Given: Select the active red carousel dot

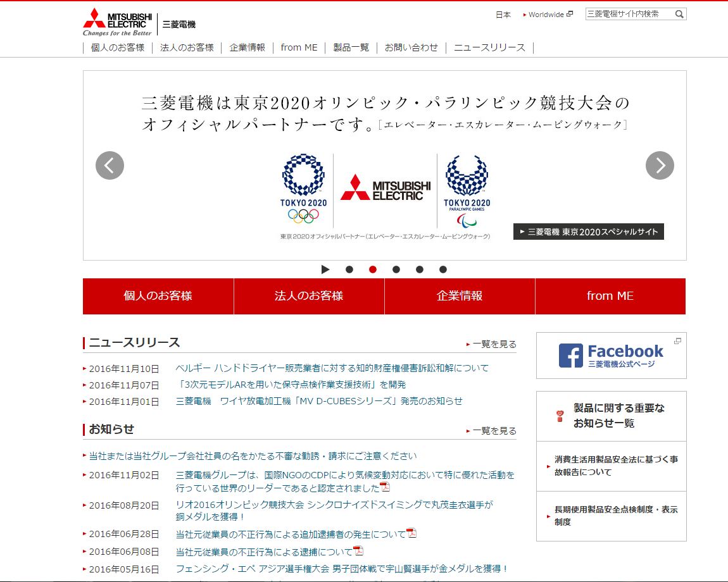Looking at the screenshot, I should [x=373, y=269].
